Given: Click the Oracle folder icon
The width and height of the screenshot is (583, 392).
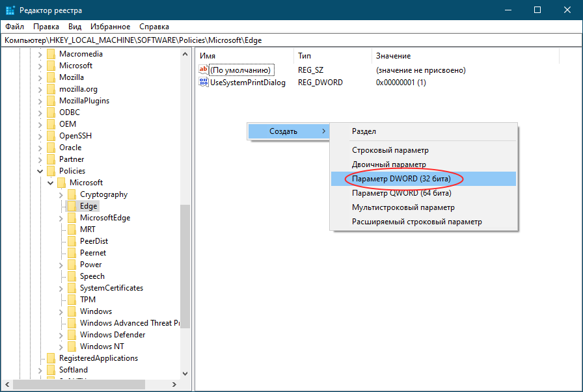Looking at the screenshot, I should (51, 148).
